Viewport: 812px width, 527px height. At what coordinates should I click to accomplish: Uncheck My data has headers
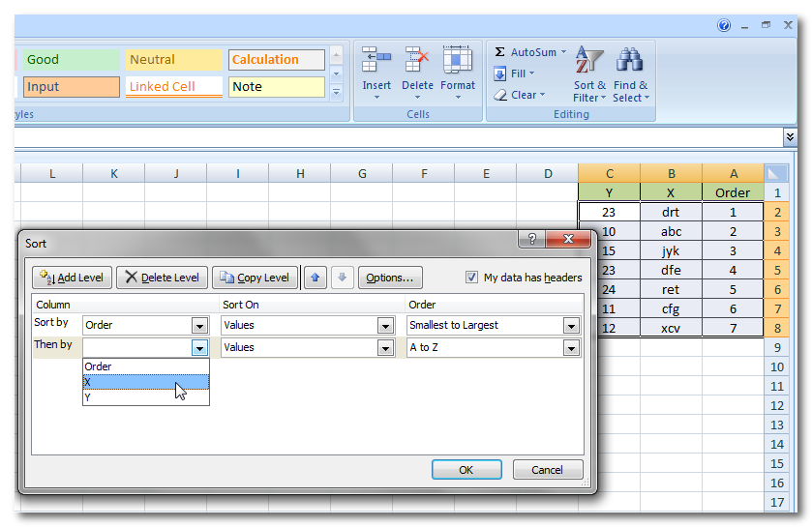coord(472,278)
